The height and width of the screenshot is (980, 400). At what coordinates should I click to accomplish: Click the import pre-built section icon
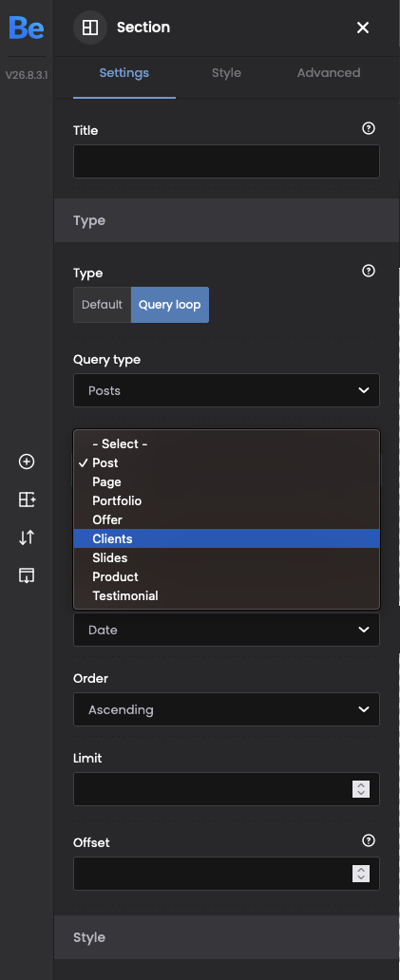[x=27, y=575]
